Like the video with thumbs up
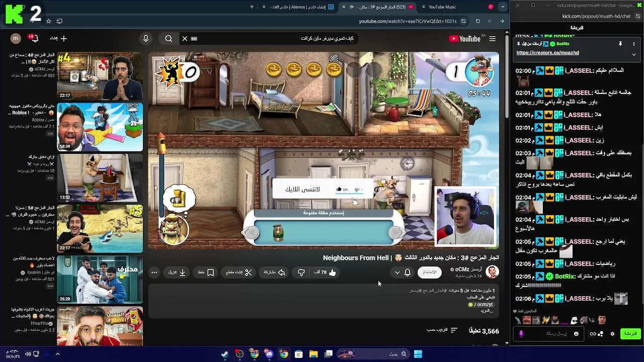This screenshot has height=362, width=644. [327, 273]
